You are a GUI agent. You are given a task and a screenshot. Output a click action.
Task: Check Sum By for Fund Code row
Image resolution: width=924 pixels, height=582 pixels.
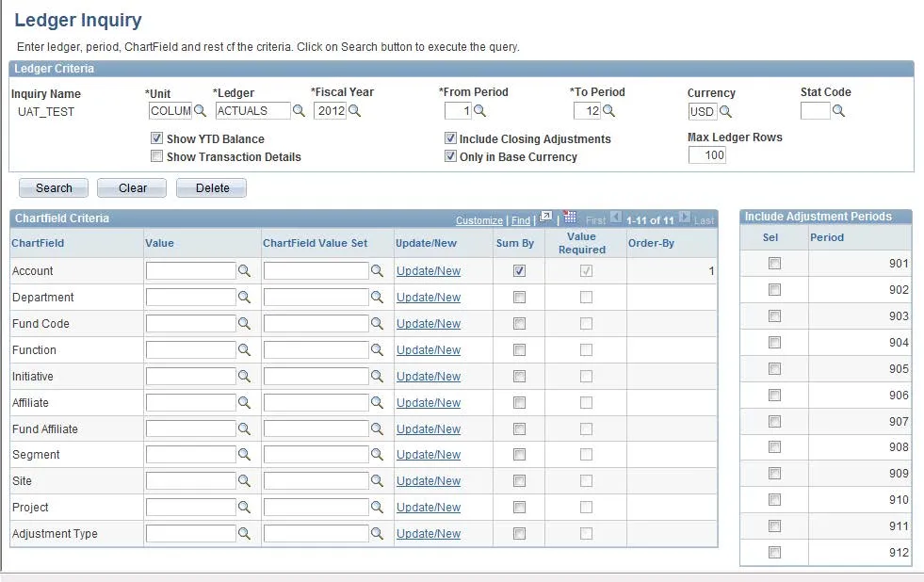tap(519, 323)
